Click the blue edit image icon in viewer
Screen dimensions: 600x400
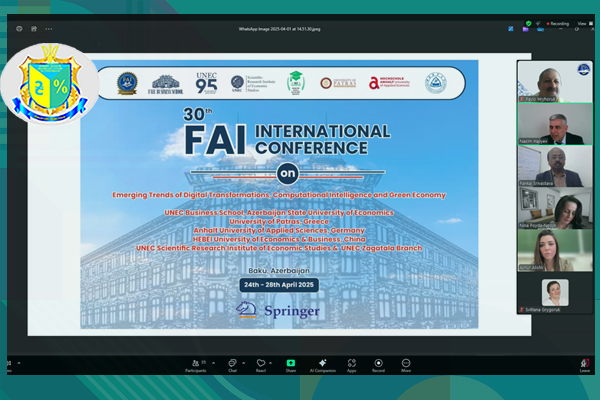pyautogui.click(x=511, y=29)
